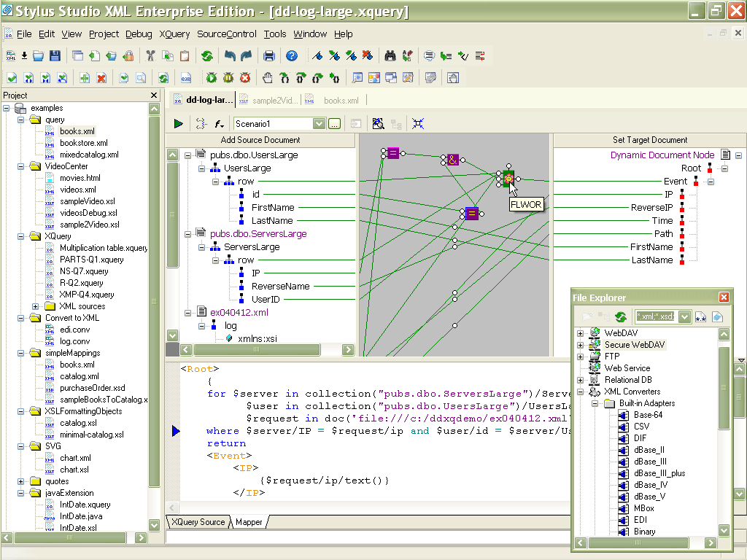Switch to the XQuery Source tab

pyautogui.click(x=198, y=522)
